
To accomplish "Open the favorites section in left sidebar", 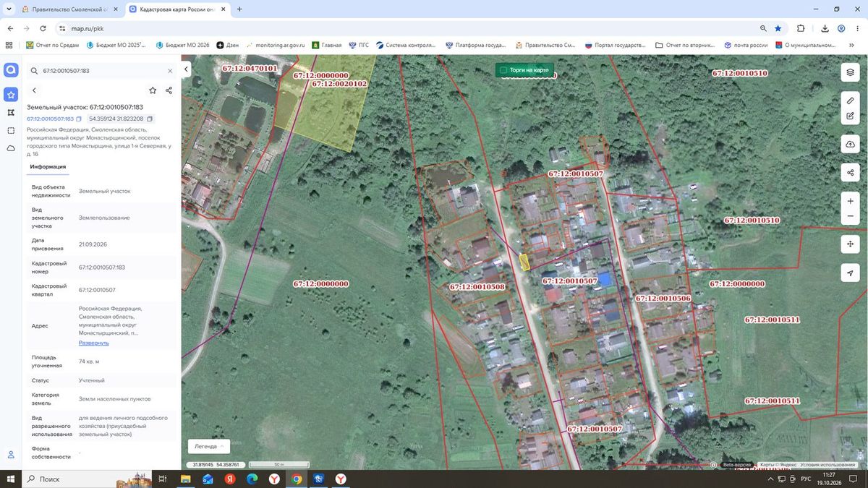I will [11, 95].
